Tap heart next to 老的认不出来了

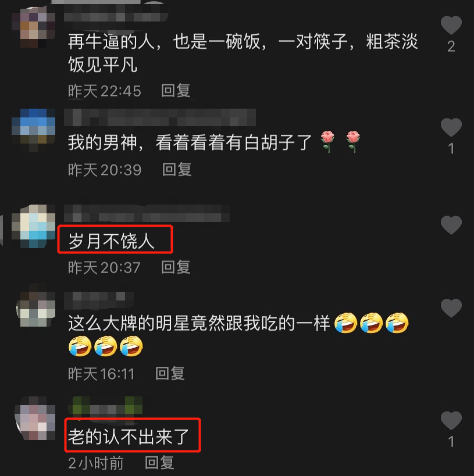pyautogui.click(x=451, y=420)
